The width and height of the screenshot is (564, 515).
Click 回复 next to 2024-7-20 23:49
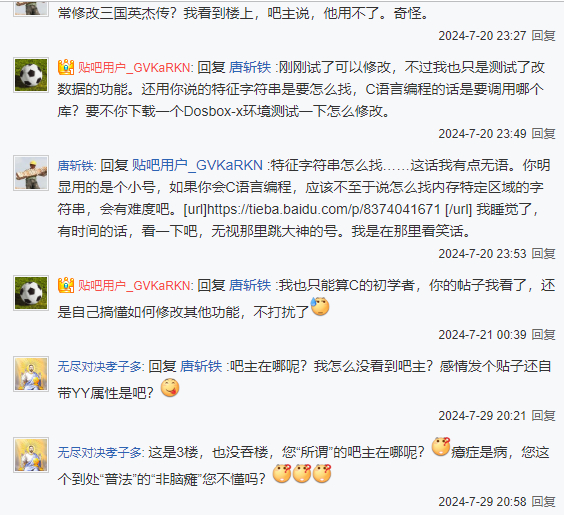(543, 134)
